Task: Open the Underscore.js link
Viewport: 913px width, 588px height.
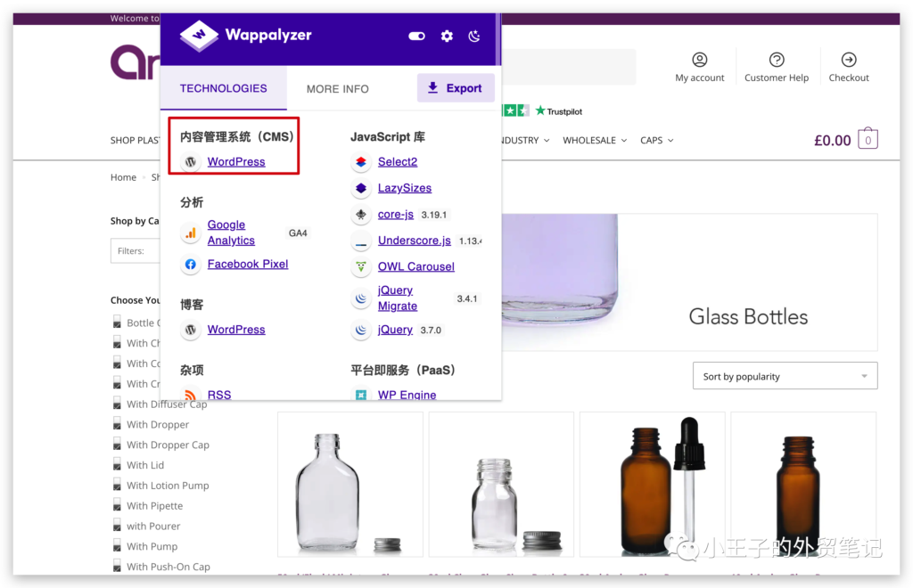Action: pyautogui.click(x=415, y=241)
